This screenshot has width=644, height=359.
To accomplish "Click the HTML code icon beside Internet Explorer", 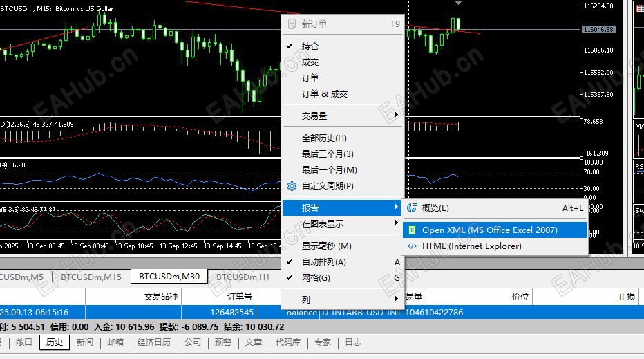I will tap(412, 246).
